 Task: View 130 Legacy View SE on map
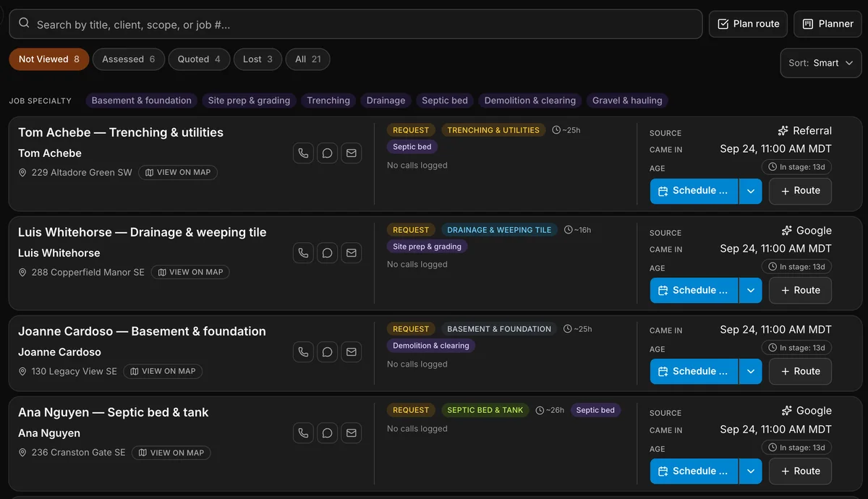[163, 372]
